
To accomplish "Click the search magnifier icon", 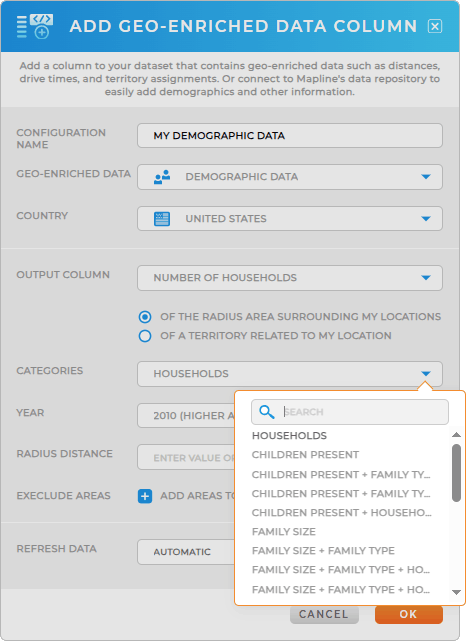I will point(267,412).
